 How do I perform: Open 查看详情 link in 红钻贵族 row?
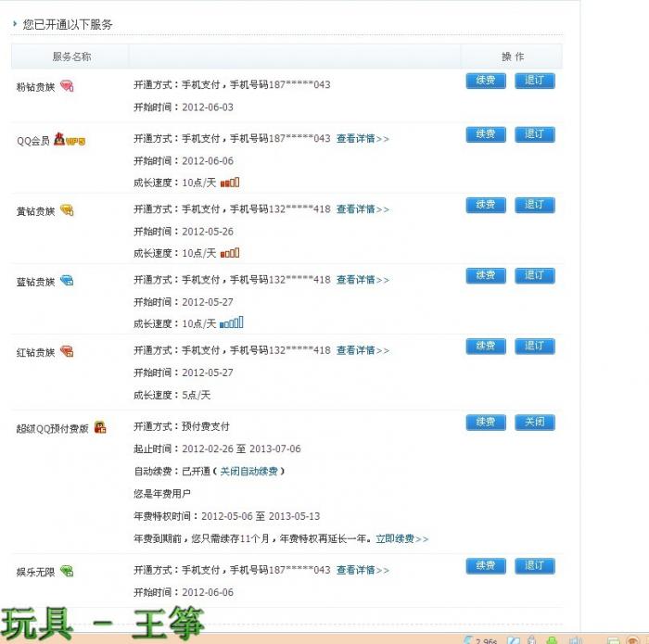pyautogui.click(x=363, y=350)
